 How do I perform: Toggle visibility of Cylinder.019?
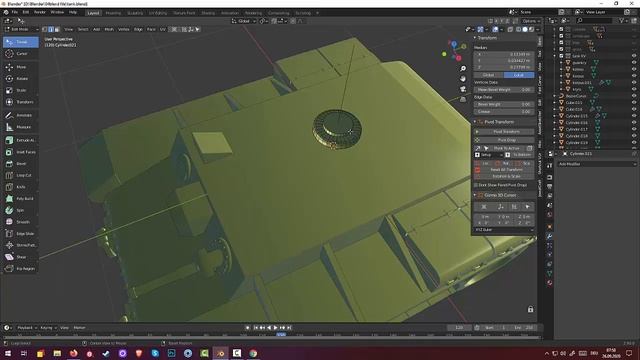pos(634,142)
